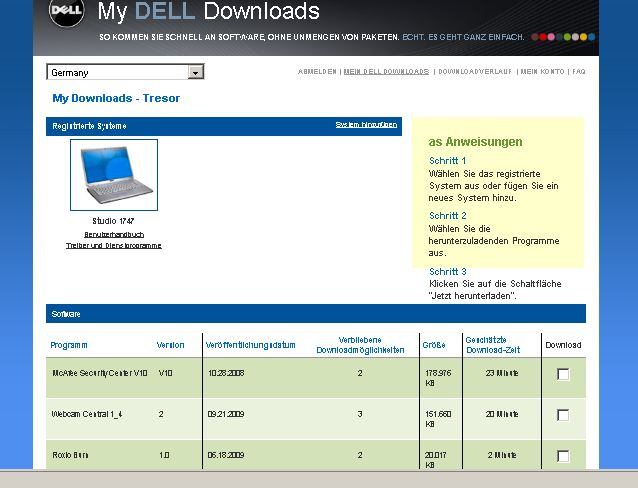Click the Abmelden link

(317, 72)
